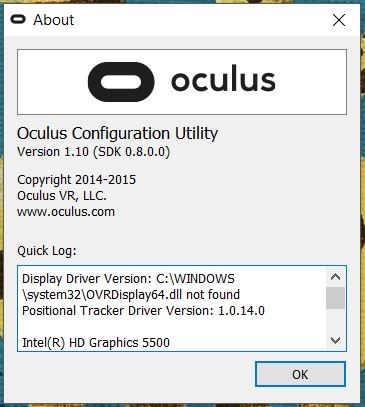This screenshot has width=365, height=407.
Task: Click the Quick Log scrollbar thumb
Action: pos(335,298)
